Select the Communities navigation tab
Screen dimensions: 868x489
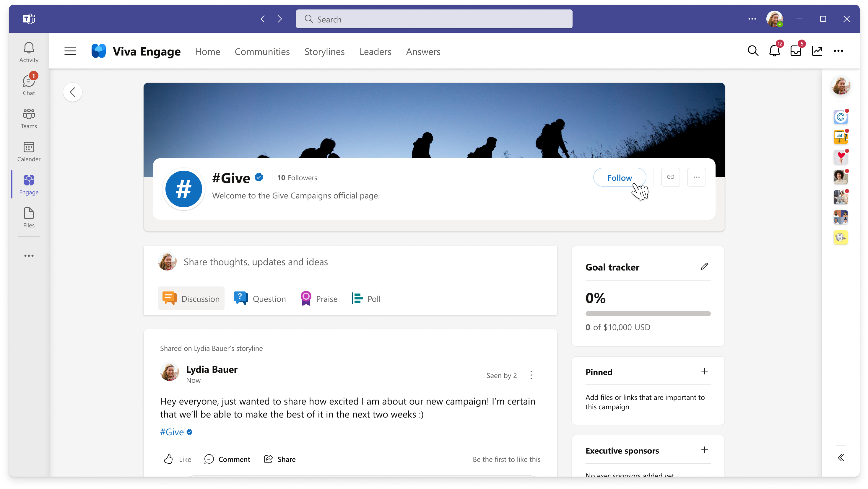262,51
